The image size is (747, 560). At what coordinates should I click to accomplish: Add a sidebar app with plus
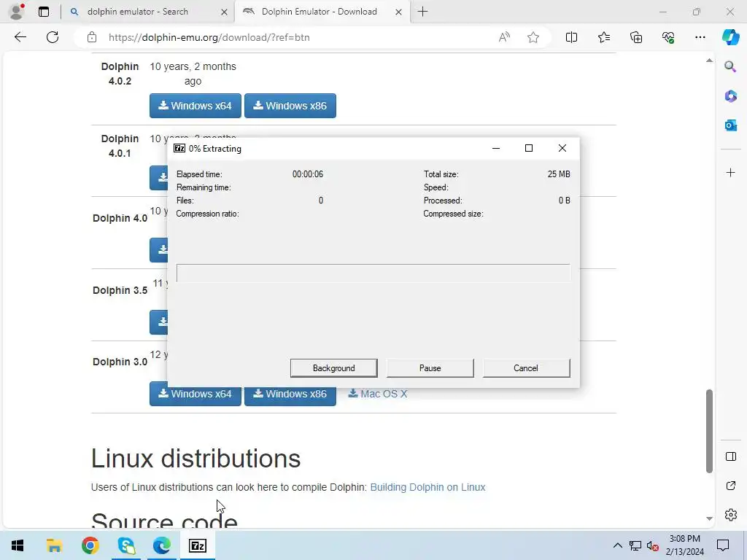(730, 172)
